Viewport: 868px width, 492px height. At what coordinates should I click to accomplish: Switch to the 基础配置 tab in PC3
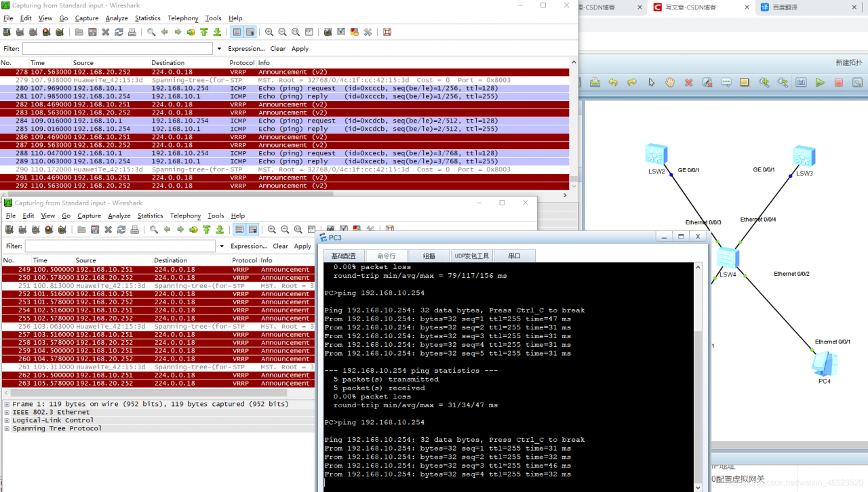(x=344, y=256)
